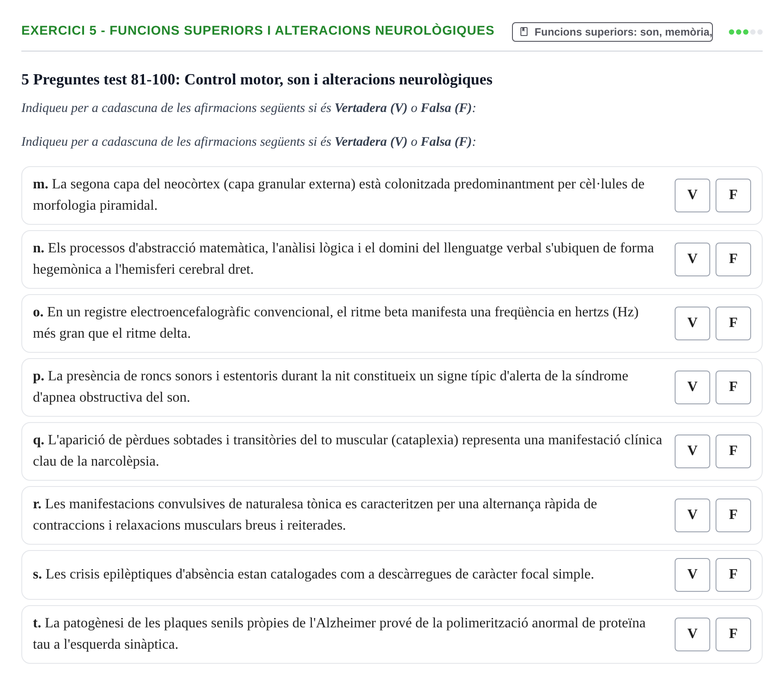Screen dimensions: 784x686
Task: Click the green progress dots indicator
Action: pyautogui.click(x=745, y=32)
